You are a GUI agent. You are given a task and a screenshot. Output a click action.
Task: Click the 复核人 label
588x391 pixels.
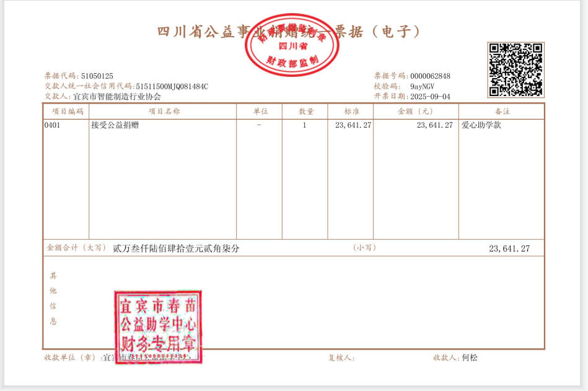pos(341,358)
